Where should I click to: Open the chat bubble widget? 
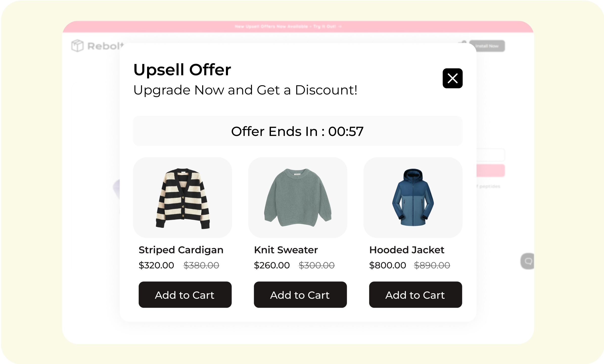(527, 261)
